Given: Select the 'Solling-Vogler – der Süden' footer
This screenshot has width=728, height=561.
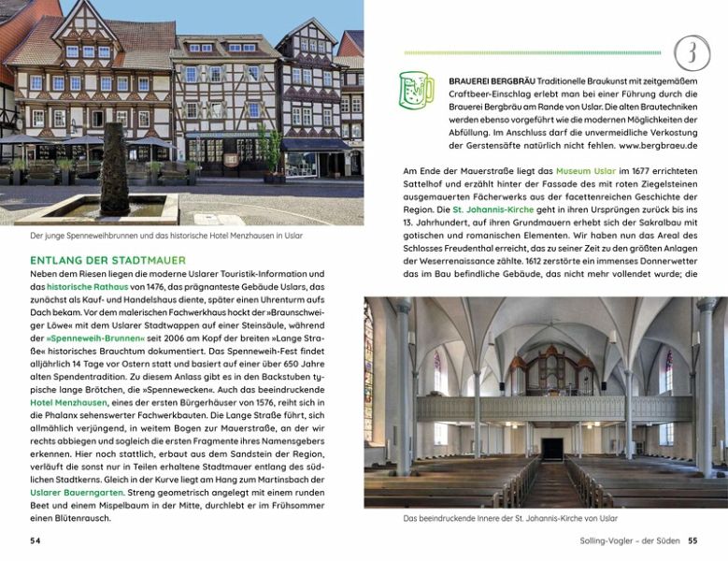Looking at the screenshot, I should point(625,540).
